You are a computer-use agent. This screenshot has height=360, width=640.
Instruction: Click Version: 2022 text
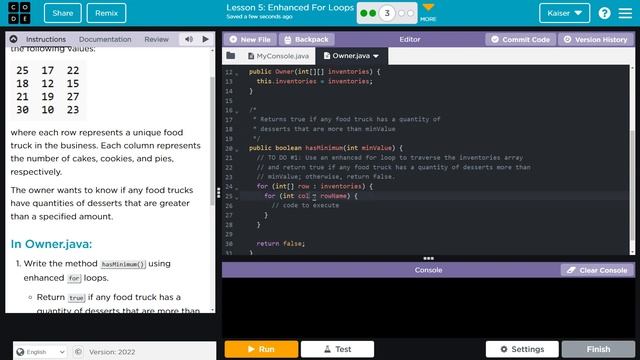tap(112, 351)
